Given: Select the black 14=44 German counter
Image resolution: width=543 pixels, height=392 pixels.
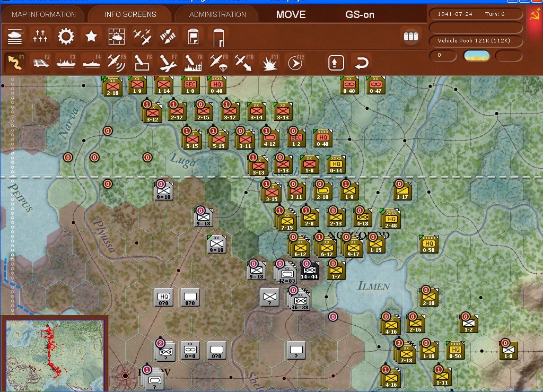Looking at the screenshot, I should coord(309,271).
